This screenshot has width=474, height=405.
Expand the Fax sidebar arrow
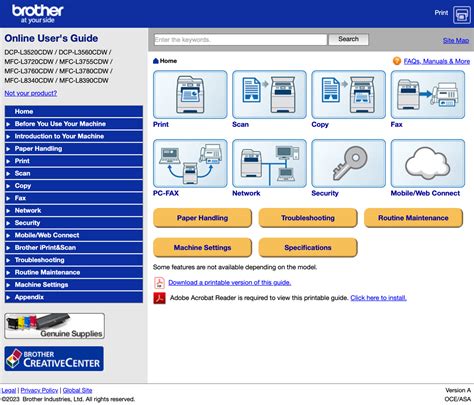8,198
